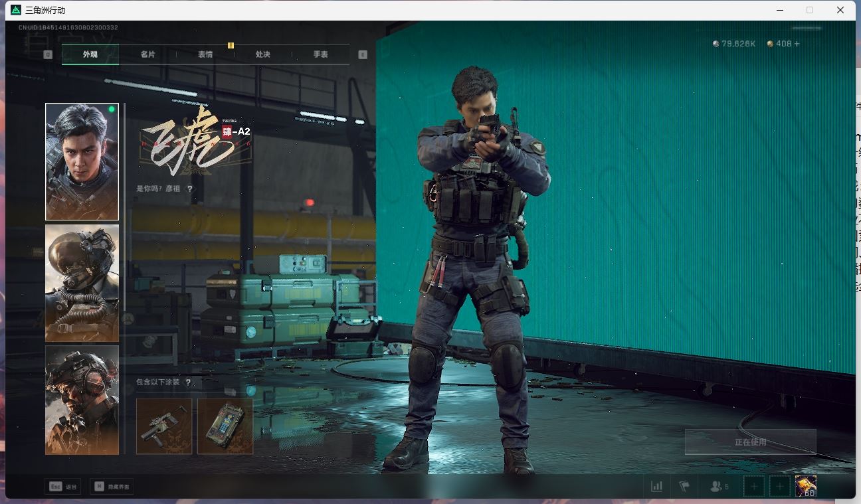This screenshot has width=861, height=504.
Task: Click the first empty squad slot plus
Action: point(754,487)
